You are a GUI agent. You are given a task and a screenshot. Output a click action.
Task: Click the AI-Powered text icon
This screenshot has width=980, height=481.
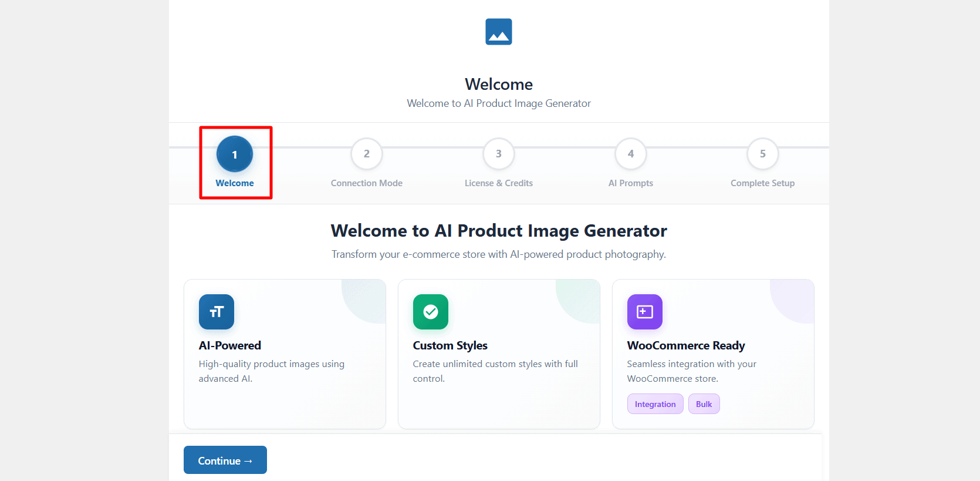217,312
